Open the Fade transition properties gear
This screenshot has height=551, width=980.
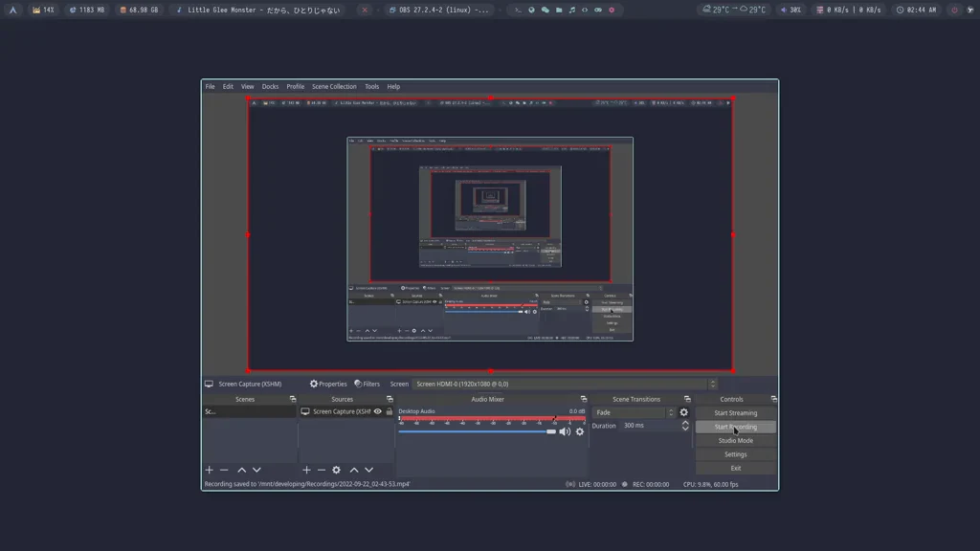pyautogui.click(x=685, y=412)
